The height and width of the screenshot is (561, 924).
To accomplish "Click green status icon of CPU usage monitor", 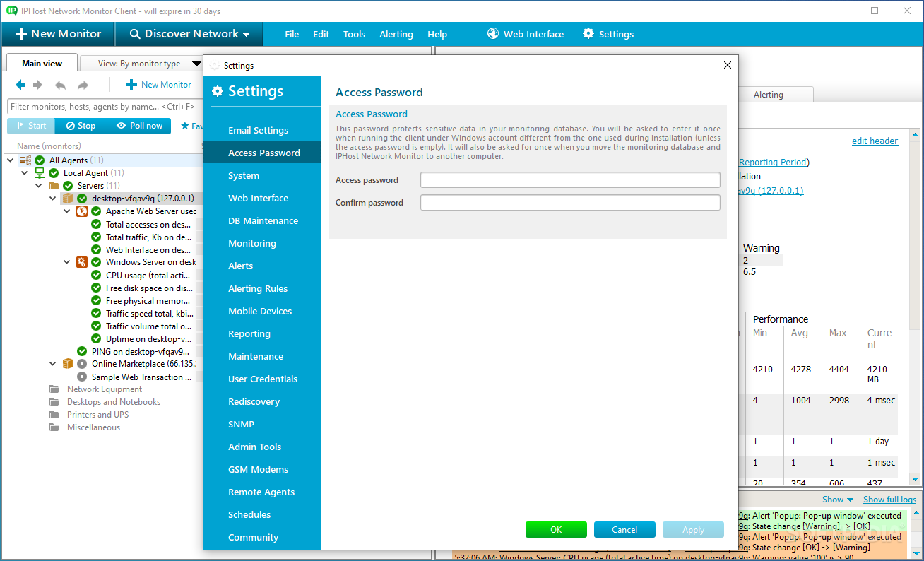I will pos(96,275).
